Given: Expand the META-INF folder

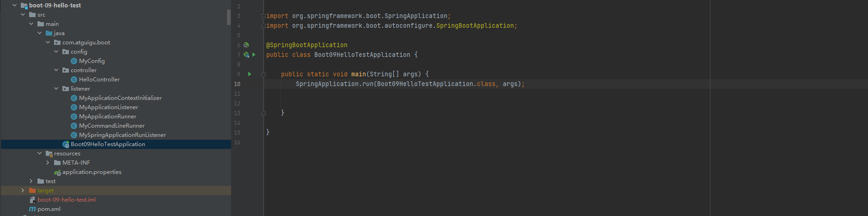Looking at the screenshot, I should [x=48, y=163].
